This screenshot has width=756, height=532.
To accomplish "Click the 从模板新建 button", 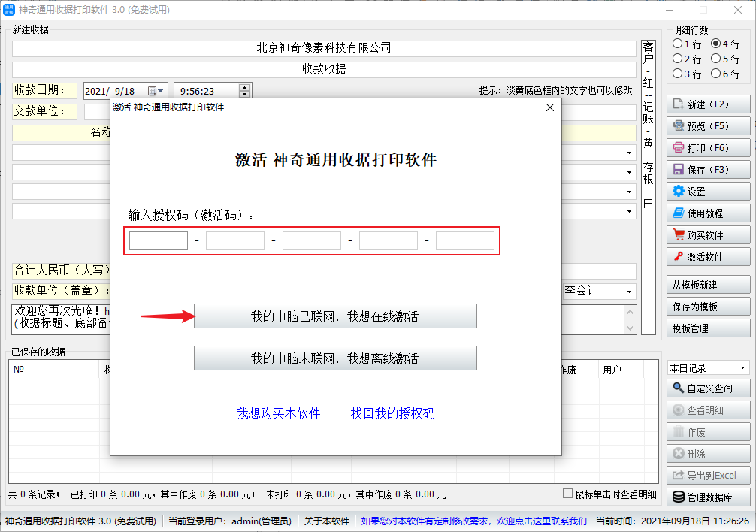I will point(708,285).
